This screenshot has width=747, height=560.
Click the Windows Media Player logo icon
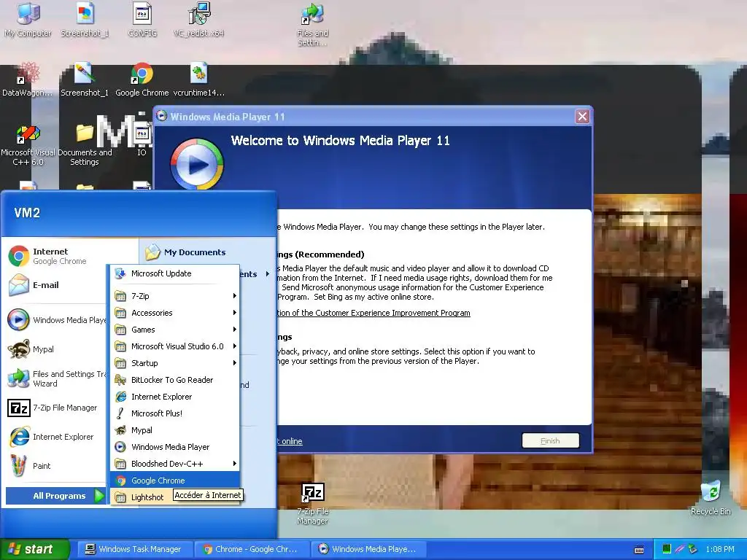click(x=197, y=164)
